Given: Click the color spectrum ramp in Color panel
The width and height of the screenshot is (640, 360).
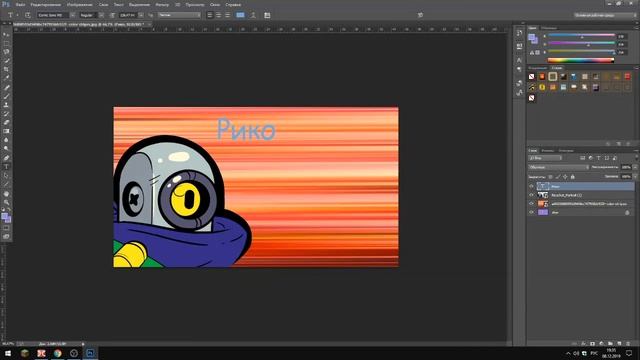Looking at the screenshot, I should click(x=581, y=60).
